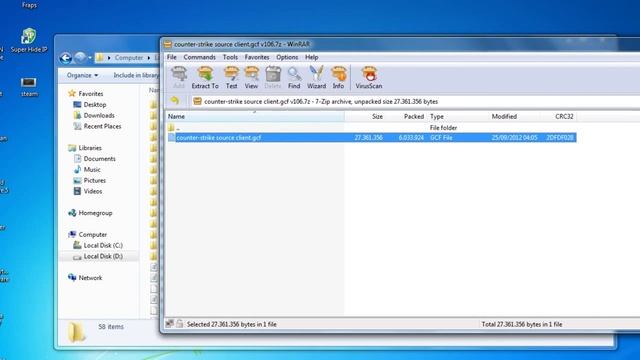
Task: Click the View file toolbar icon
Action: (x=251, y=78)
